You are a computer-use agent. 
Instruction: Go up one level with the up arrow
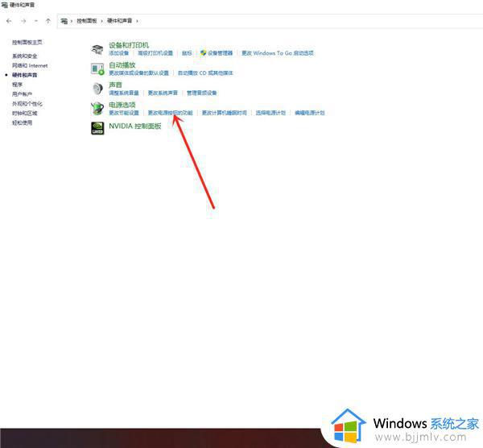click(x=47, y=19)
